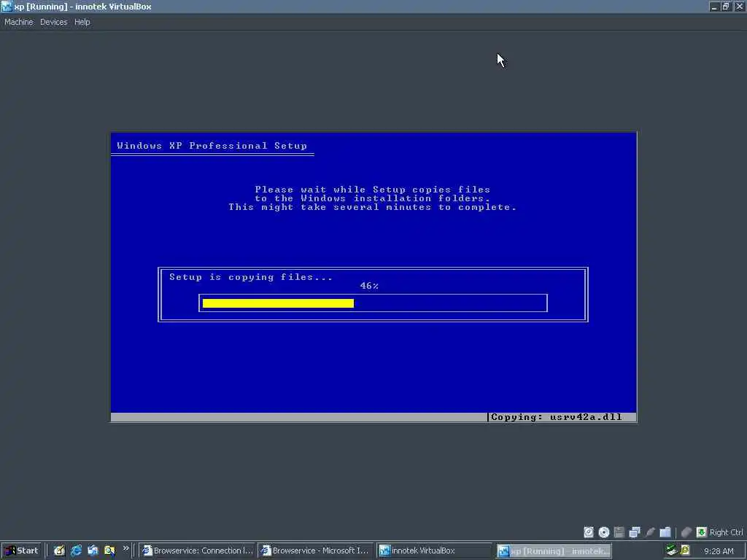Click the network adapter status icon
Viewport: 747px width, 560px height.
click(635, 532)
